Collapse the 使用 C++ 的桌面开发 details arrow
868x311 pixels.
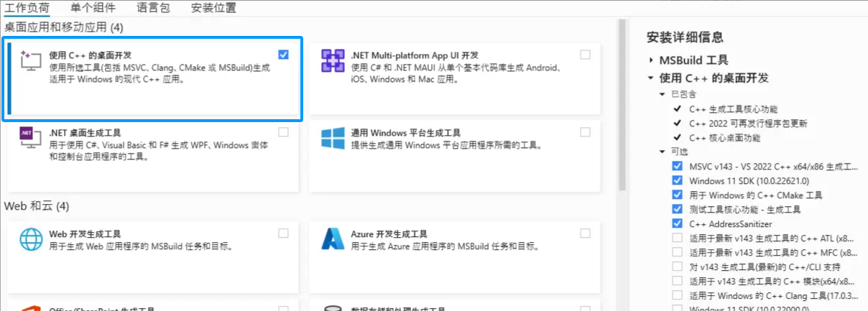[650, 78]
